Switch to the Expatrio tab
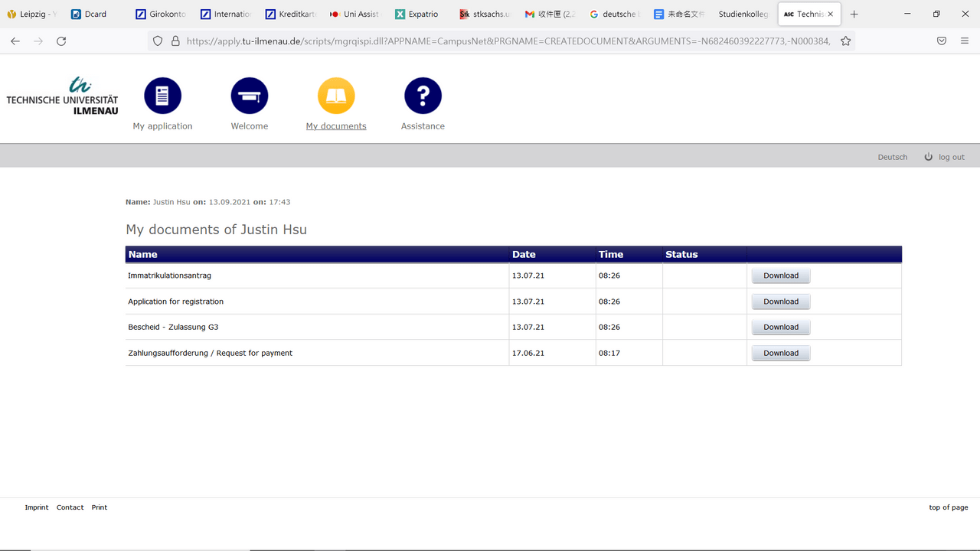This screenshot has height=551, width=980. point(421,14)
